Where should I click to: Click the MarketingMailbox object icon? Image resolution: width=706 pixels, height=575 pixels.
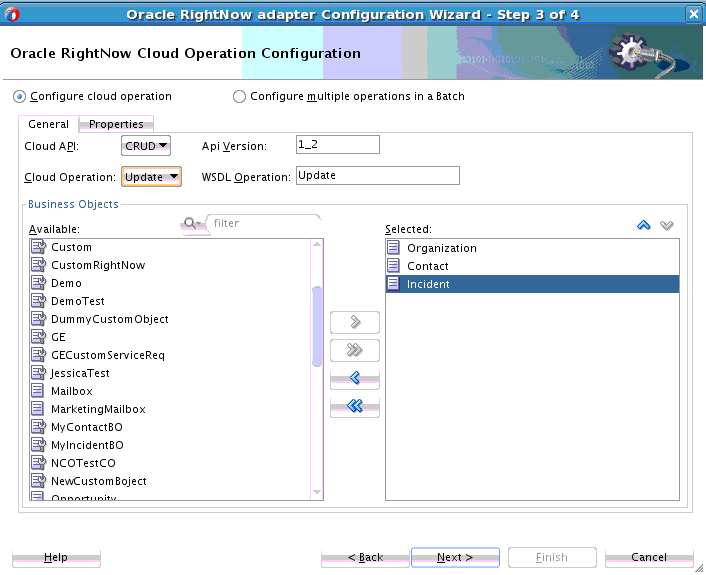pyautogui.click(x=37, y=409)
